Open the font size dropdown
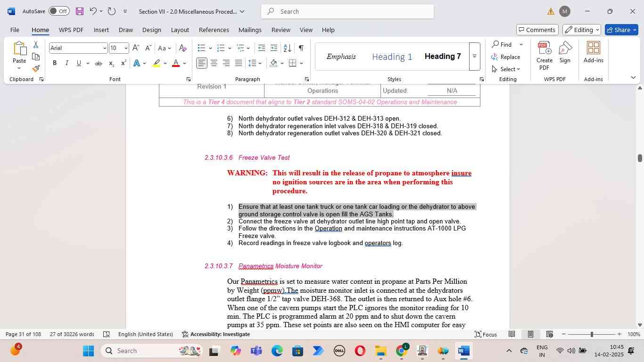 point(125,48)
